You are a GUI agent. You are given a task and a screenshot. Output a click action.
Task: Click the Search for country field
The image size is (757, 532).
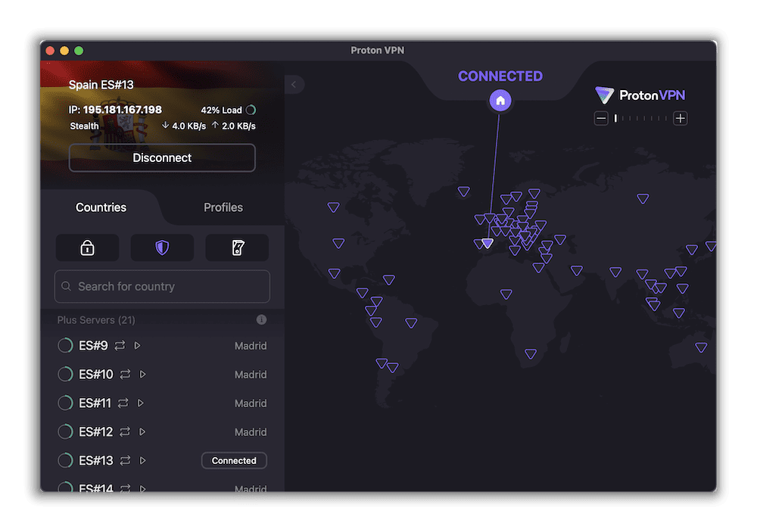coord(161,286)
